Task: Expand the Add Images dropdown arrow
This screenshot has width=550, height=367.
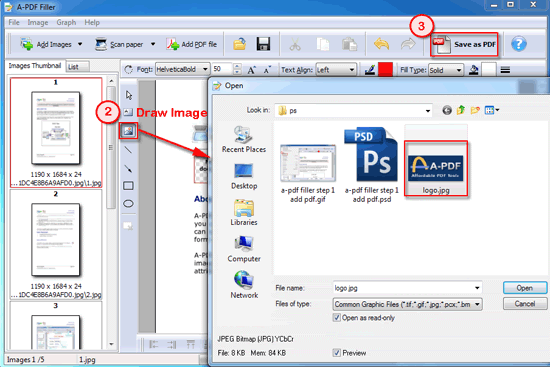Action: click(80, 44)
